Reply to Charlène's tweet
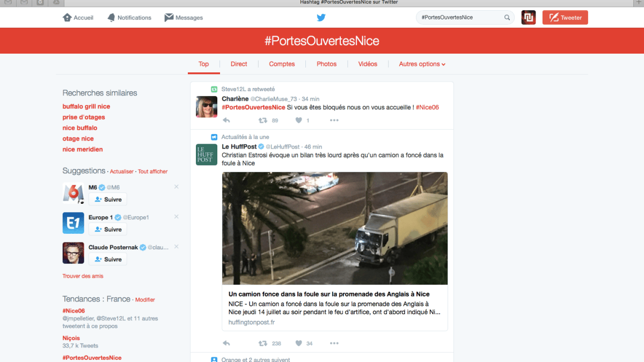The image size is (644, 362). [x=226, y=120]
